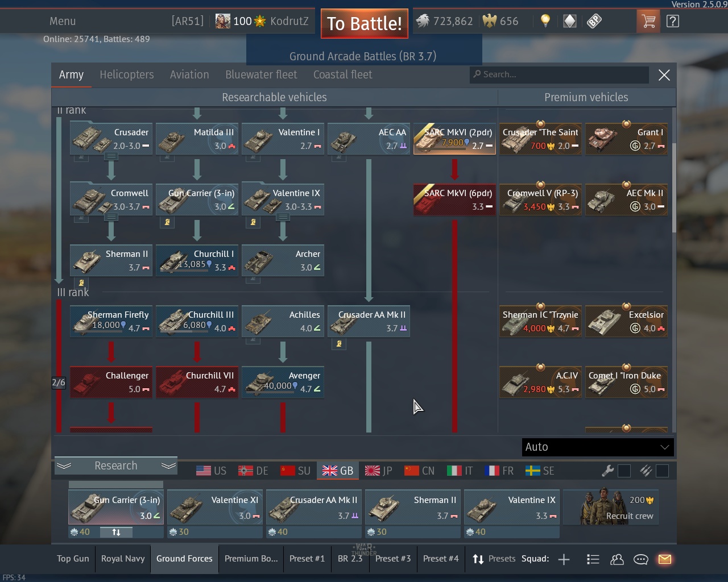The image size is (728, 582).
Task: Click the Golden Eagles currency icon
Action: [489, 22]
